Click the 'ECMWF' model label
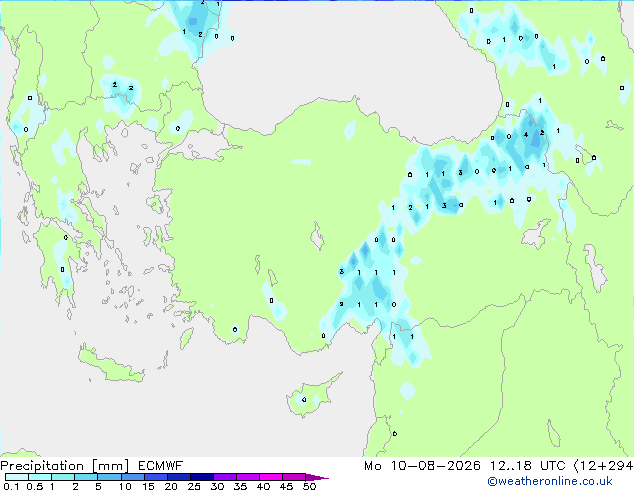634x490 pixels. click(161, 466)
